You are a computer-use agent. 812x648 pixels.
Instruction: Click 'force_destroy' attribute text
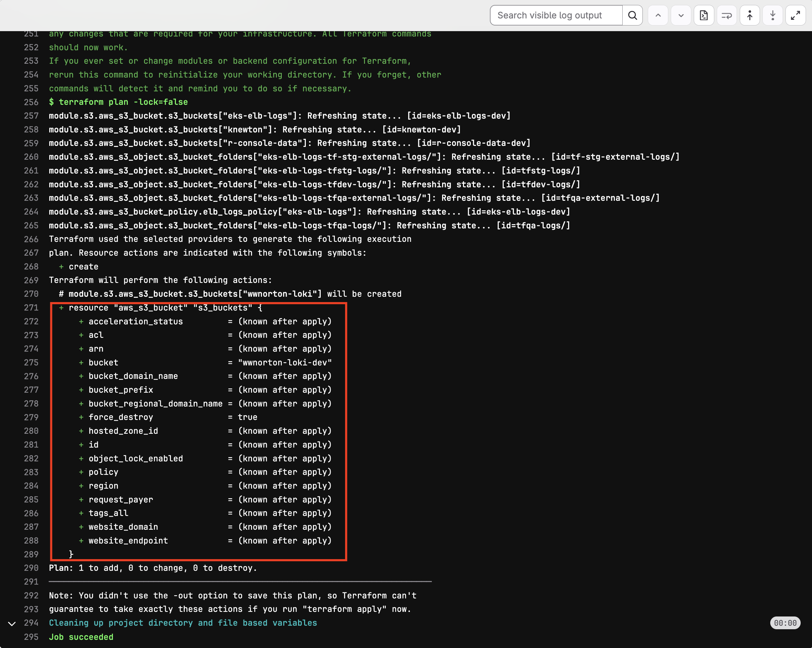(x=121, y=417)
